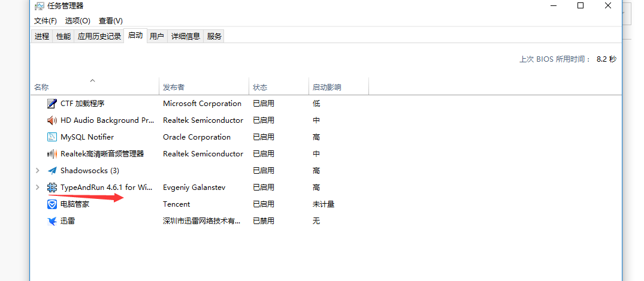Image resolution: width=644 pixels, height=281 pixels.
Task: Click Evgeniy Galanstev publisher cell
Action: click(194, 188)
